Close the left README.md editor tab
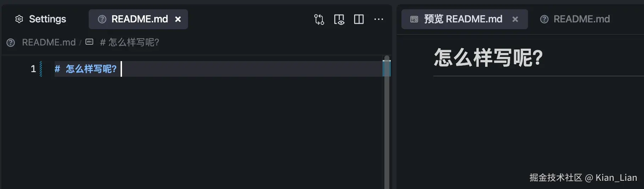644x189 pixels. pyautogui.click(x=178, y=19)
